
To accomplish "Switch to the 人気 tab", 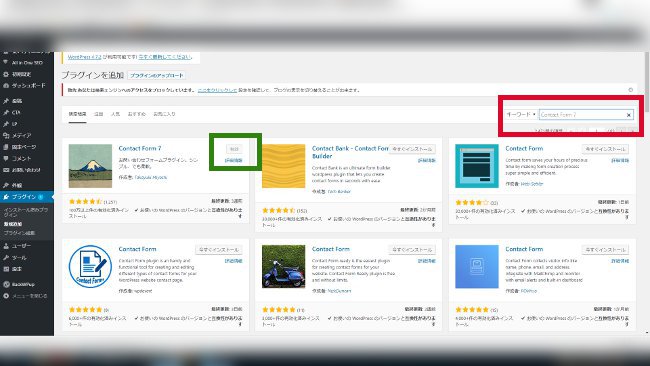I will click(115, 114).
